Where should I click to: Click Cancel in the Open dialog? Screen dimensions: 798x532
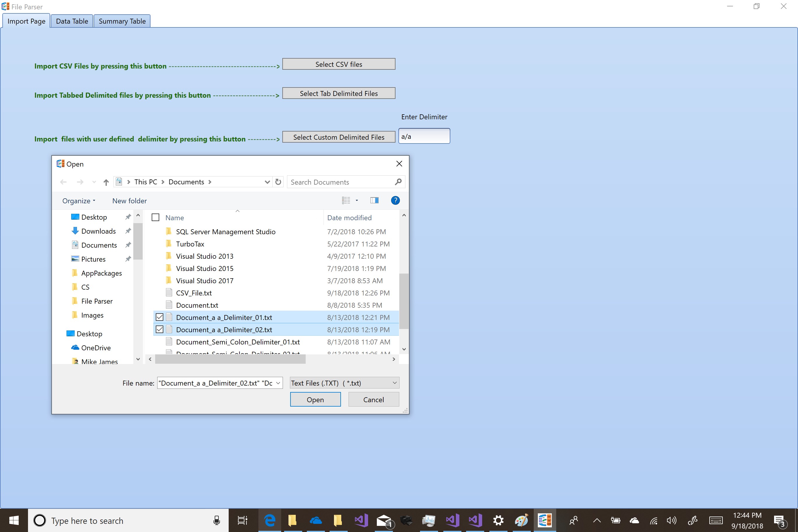[374, 400]
